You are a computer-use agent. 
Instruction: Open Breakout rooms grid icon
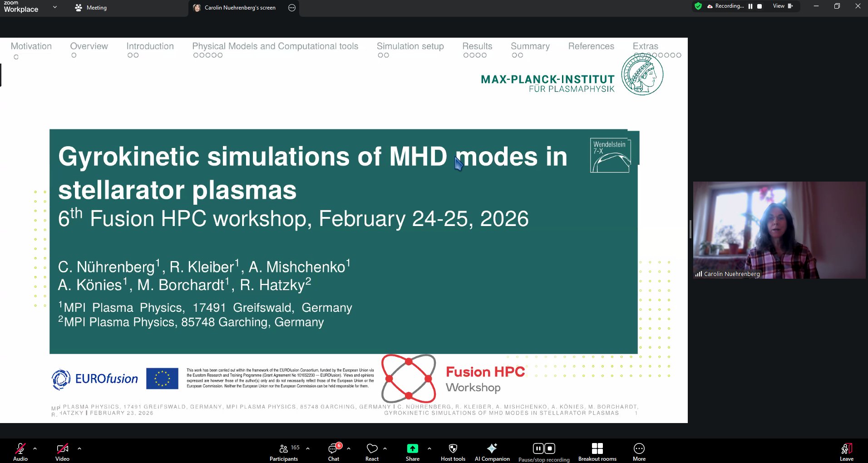coord(597,448)
